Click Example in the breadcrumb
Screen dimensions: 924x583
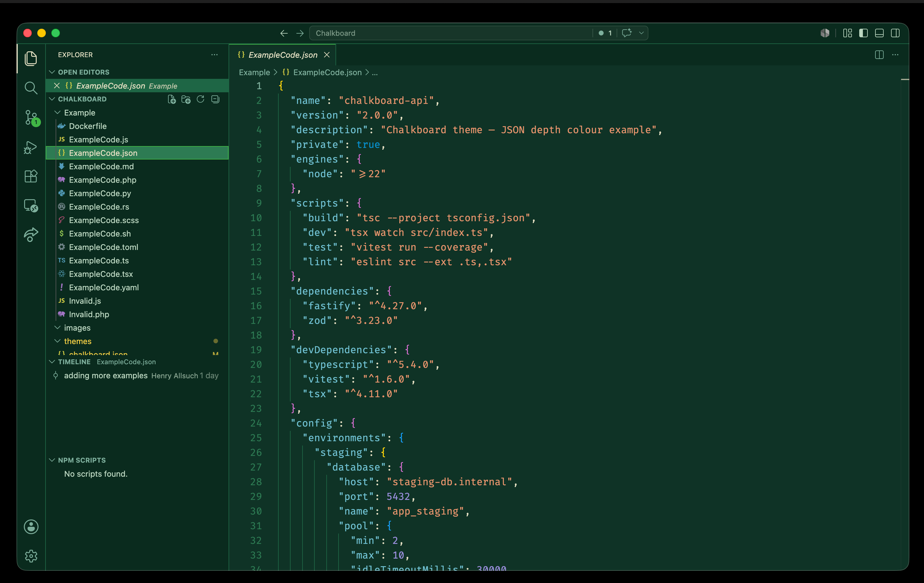tap(255, 72)
